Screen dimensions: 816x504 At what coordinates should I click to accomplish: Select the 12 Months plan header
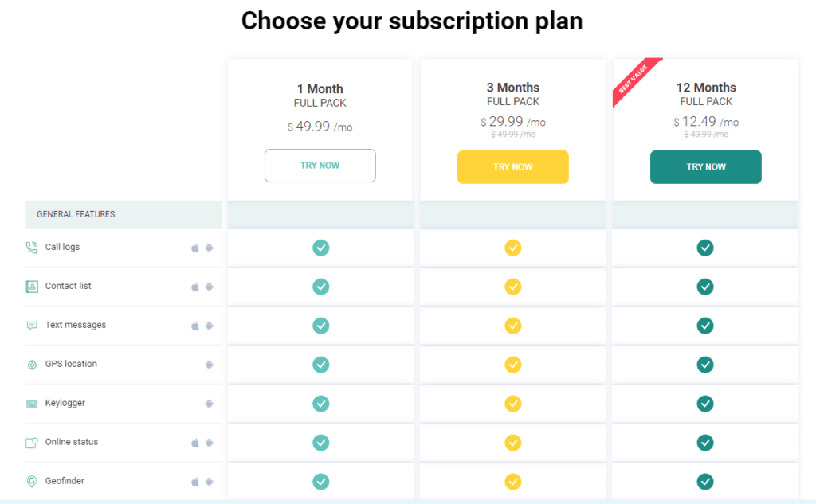tap(706, 88)
